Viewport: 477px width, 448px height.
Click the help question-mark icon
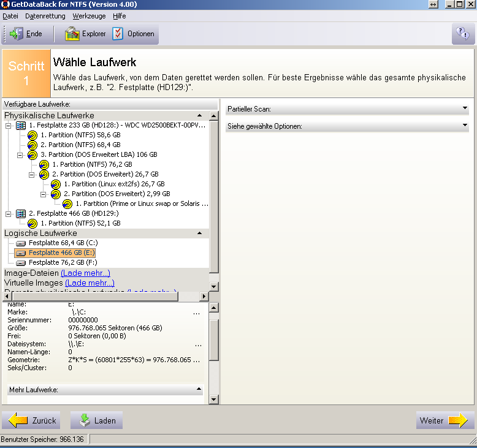coord(463,34)
